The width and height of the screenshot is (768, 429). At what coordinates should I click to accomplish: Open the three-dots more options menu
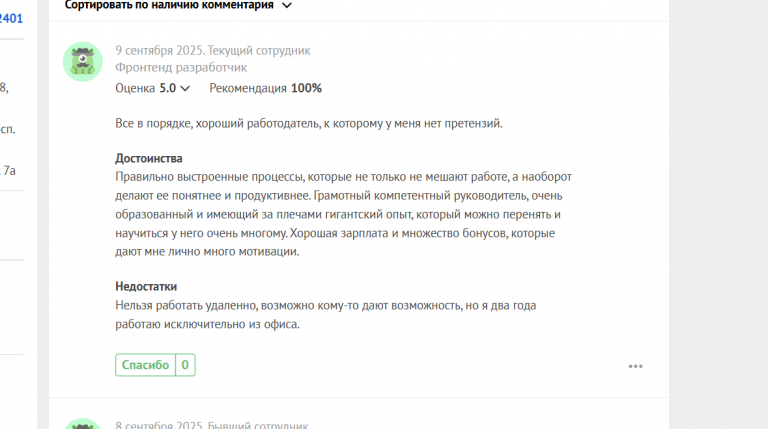pos(635,366)
